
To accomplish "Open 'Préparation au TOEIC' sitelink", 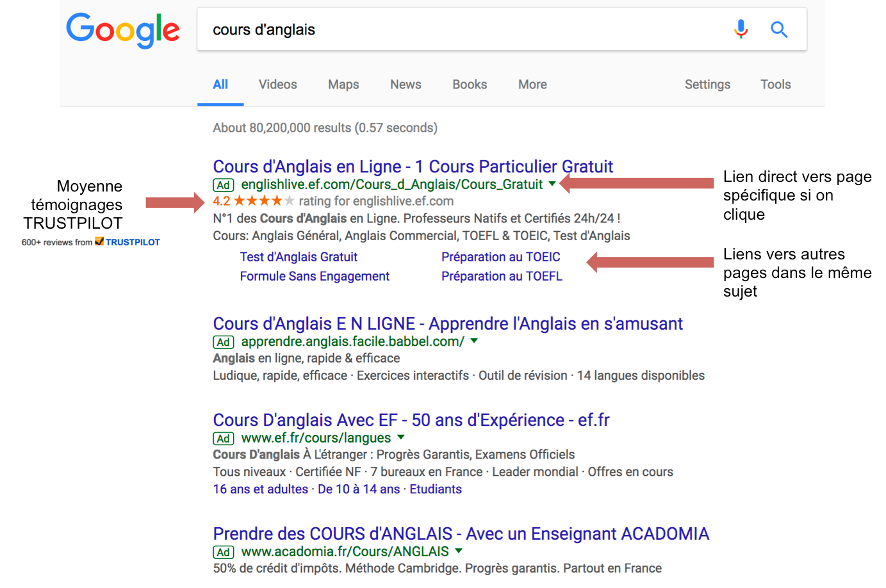I will pyautogui.click(x=501, y=257).
